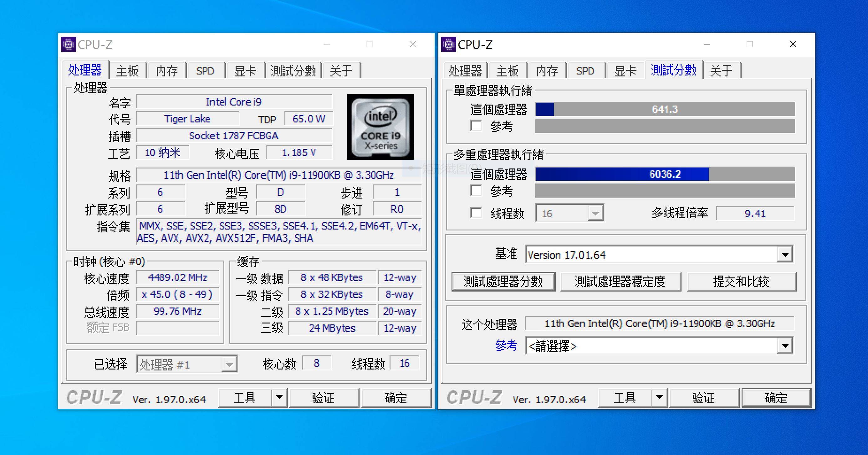Click 工具 button in left window
Viewport: 868px width, 455px height.
click(x=245, y=398)
